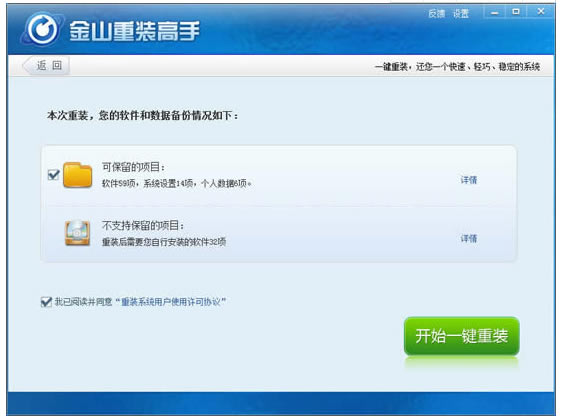Uncheck the 可保留的项目 checkbox
Viewport: 561px width, 418px height.
coord(54,175)
